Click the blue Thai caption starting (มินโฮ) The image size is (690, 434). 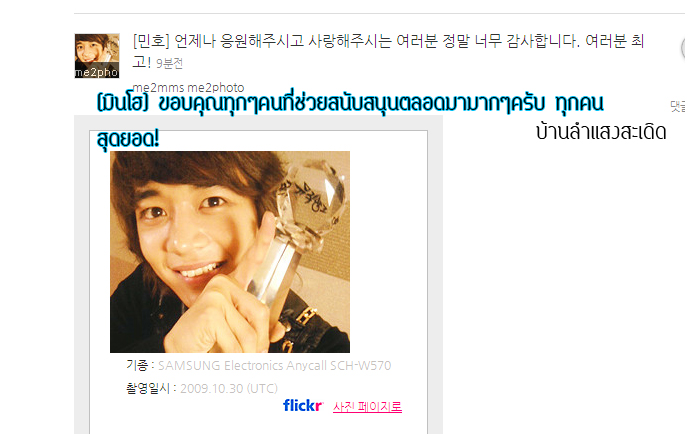pyautogui.click(x=350, y=104)
